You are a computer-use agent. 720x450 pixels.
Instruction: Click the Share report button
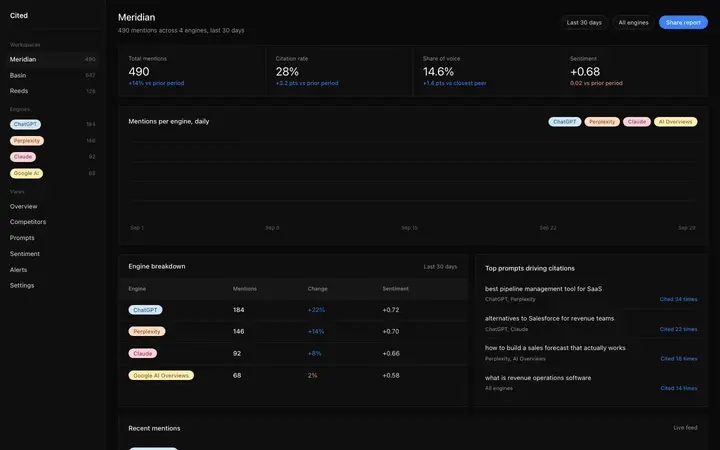coord(683,22)
